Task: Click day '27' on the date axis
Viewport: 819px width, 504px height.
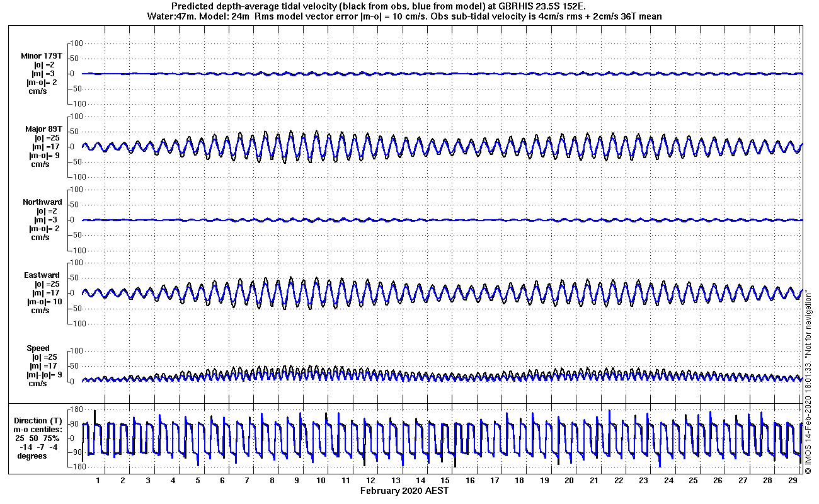Action: tap(742, 480)
